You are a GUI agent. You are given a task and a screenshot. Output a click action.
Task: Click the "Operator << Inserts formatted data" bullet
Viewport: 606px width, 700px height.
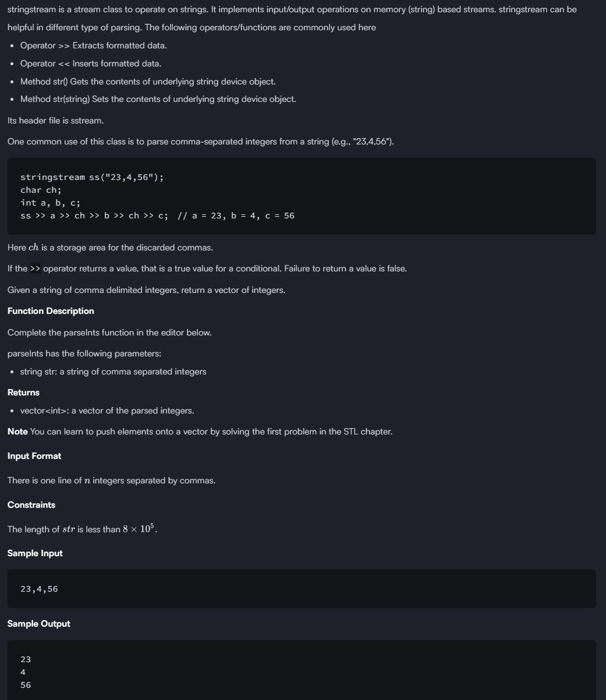pyautogui.click(x=91, y=63)
